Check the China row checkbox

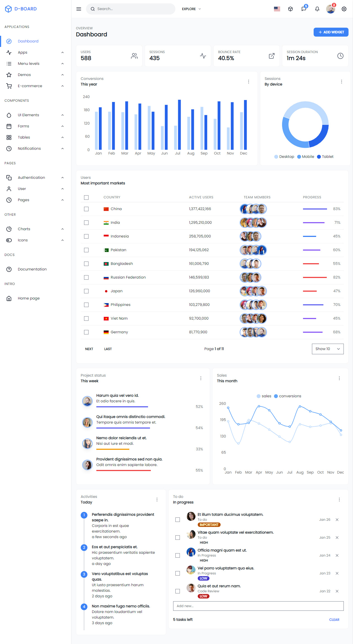pos(86,209)
